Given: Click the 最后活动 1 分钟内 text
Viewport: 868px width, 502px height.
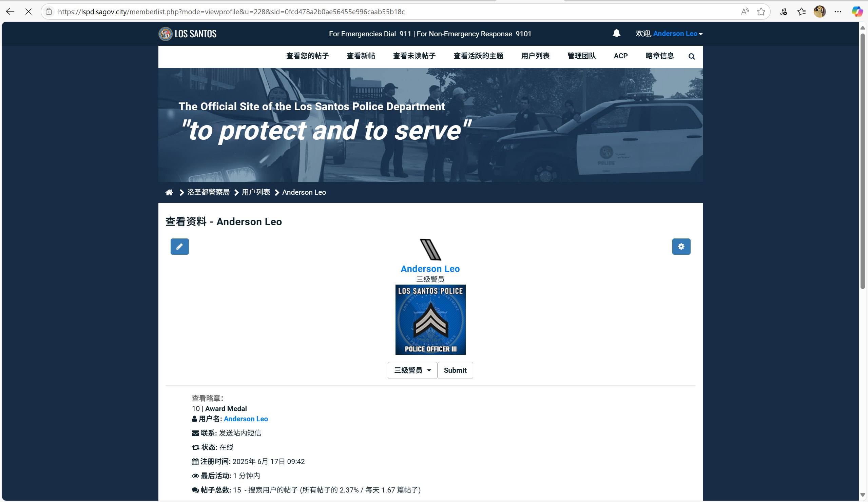Looking at the screenshot, I should coord(226,476).
